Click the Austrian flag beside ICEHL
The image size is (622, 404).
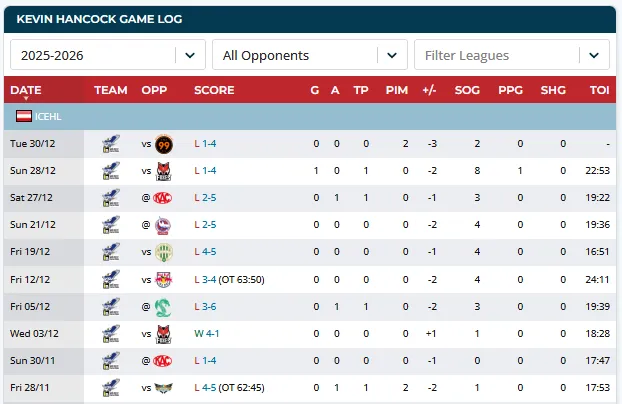click(23, 116)
